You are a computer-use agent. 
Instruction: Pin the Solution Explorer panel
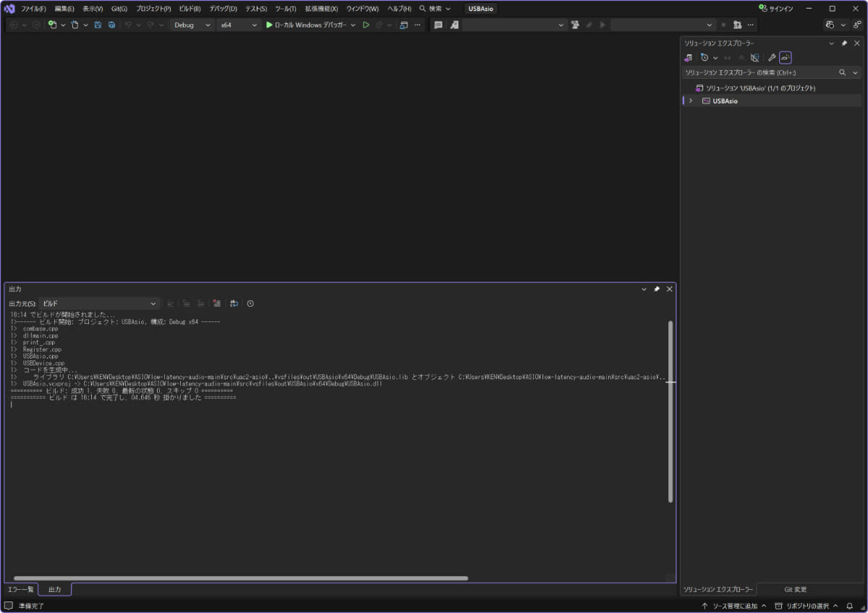(x=844, y=43)
